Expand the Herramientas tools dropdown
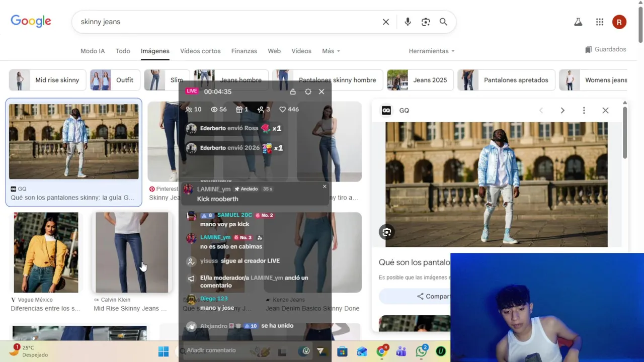The width and height of the screenshot is (644, 362). click(x=432, y=51)
